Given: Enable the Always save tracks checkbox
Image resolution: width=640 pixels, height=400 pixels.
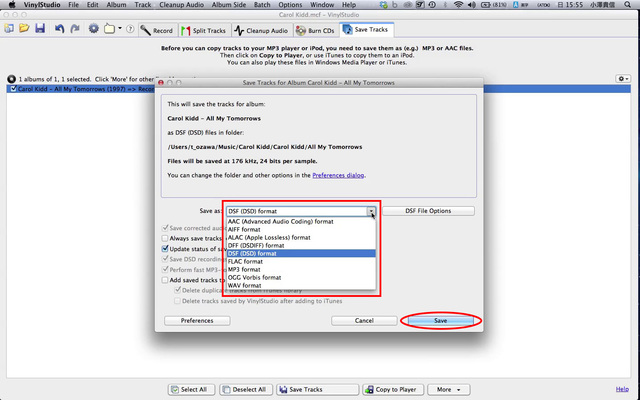Looking at the screenshot, I should click(x=165, y=238).
